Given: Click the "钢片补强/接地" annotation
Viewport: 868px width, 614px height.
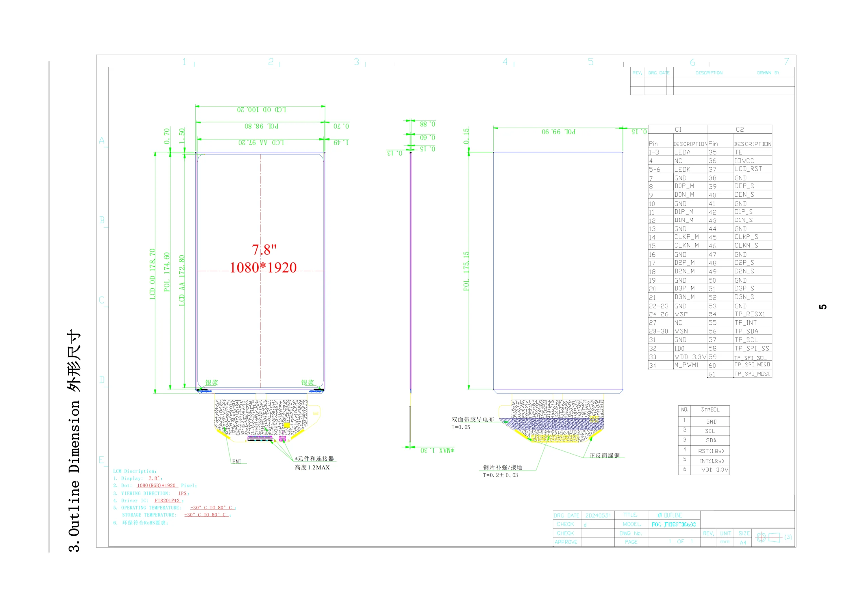Looking at the screenshot, I should click(502, 467).
